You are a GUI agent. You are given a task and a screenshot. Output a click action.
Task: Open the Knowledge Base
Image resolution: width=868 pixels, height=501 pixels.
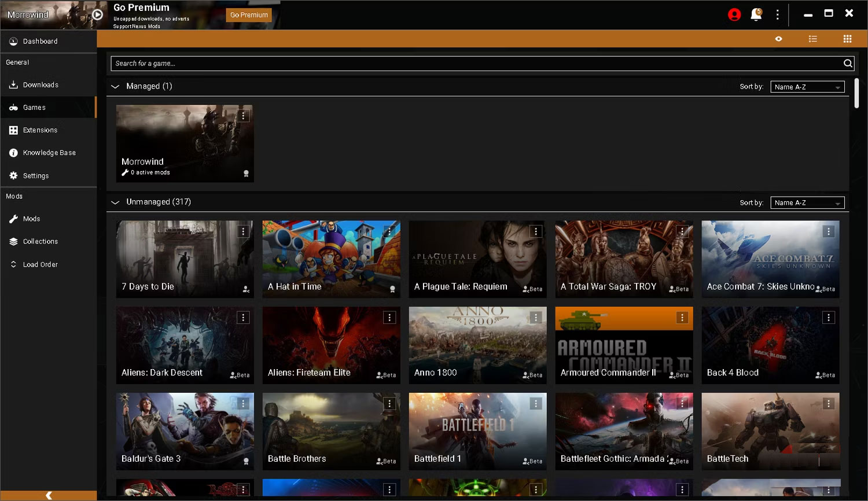click(x=49, y=152)
